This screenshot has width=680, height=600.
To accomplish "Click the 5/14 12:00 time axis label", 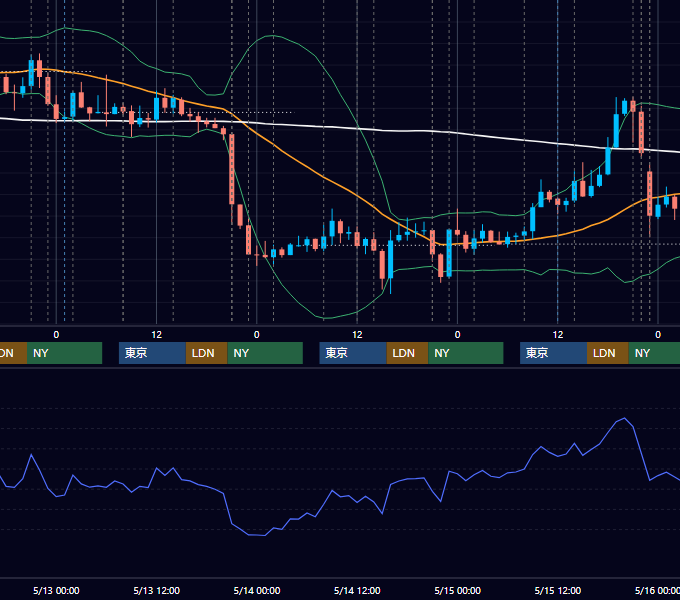I will click(x=357, y=590).
